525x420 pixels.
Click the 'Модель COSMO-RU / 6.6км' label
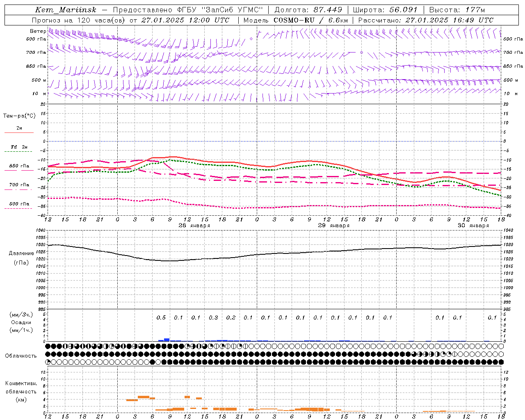[x=295, y=20]
